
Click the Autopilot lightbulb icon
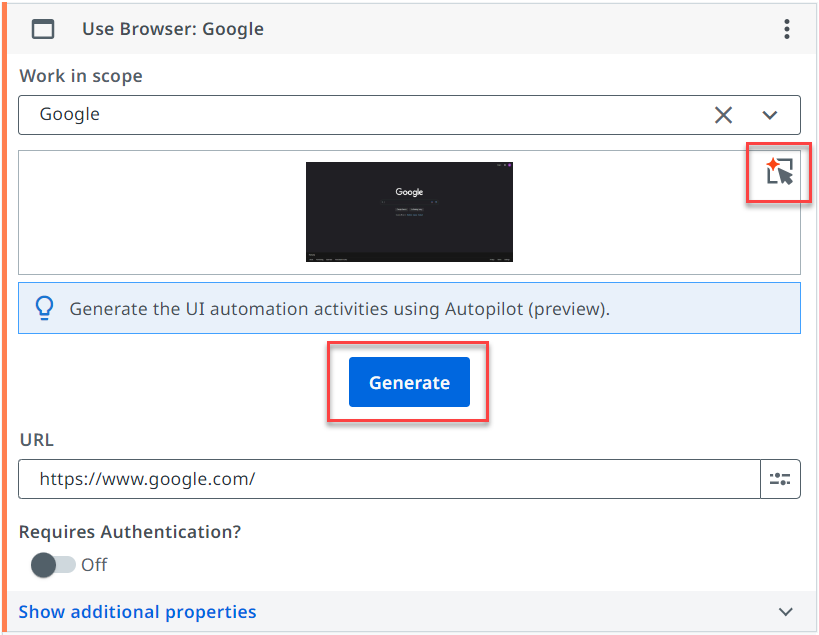click(43, 308)
